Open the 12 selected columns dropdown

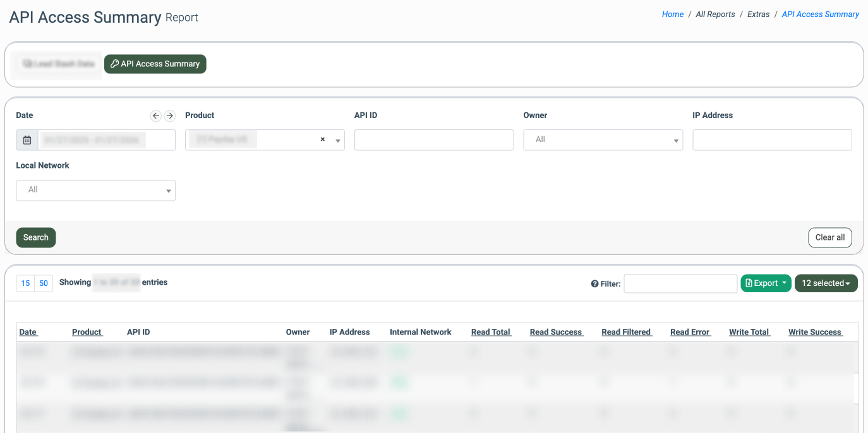point(826,283)
